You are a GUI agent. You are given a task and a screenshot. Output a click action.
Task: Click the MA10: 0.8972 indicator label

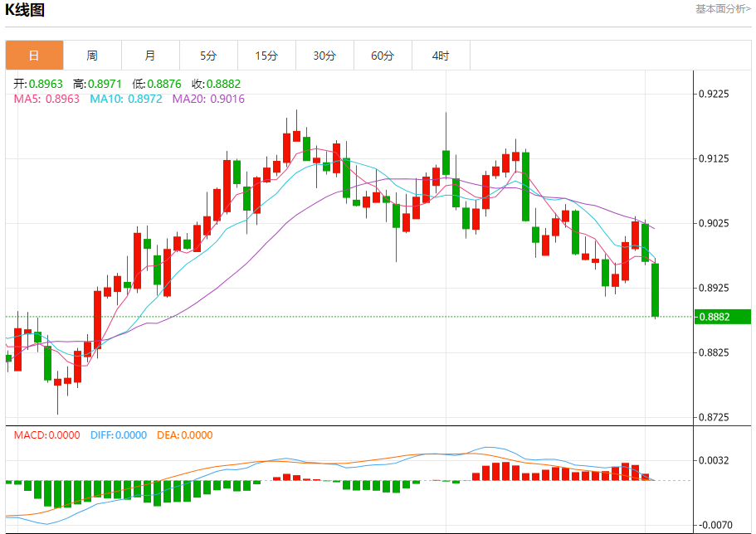126,99
